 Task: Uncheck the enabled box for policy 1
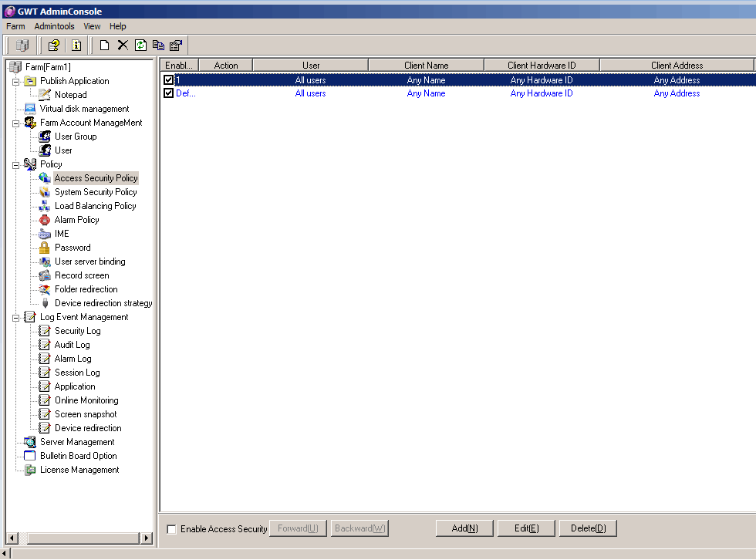[x=169, y=80]
